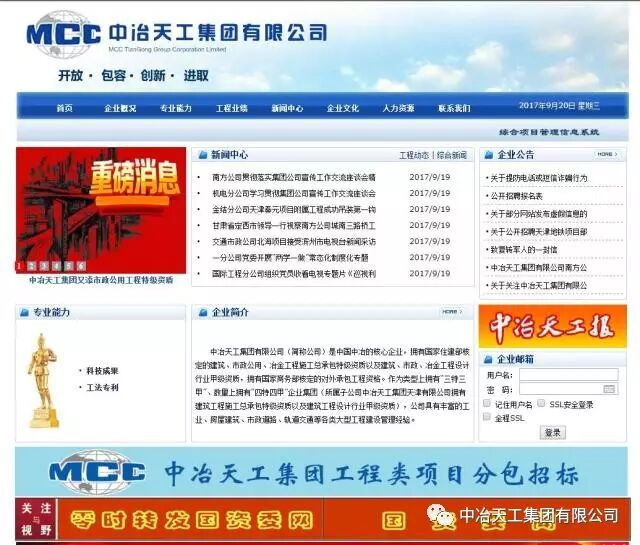Screen dimensions: 640x545
Task: Open the 首页 nav item
Action: 64,108
